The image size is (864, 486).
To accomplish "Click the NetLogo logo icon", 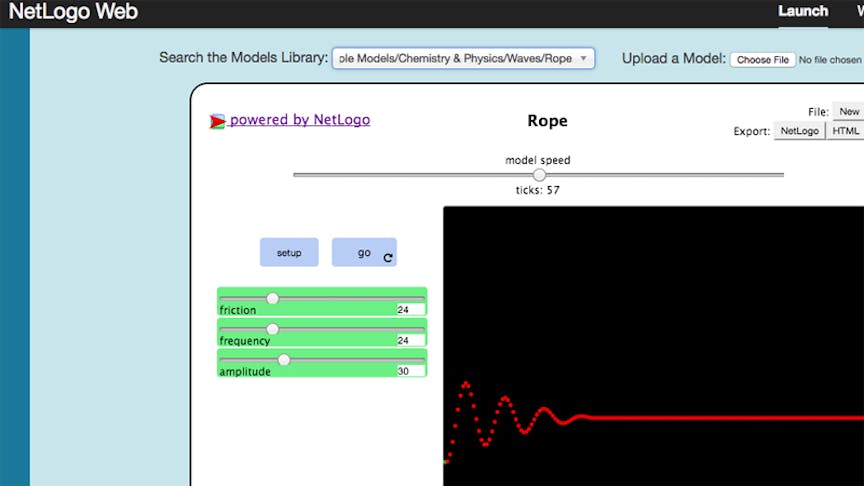I will [x=217, y=121].
